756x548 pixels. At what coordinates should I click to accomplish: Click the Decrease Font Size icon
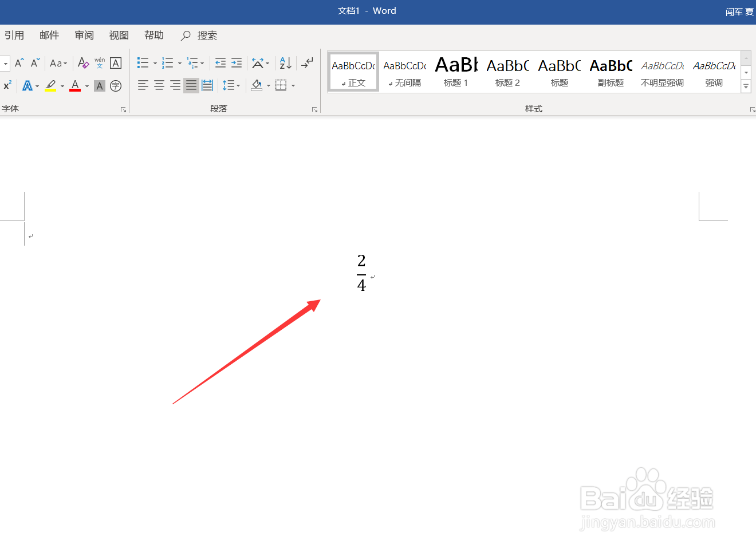[35, 63]
